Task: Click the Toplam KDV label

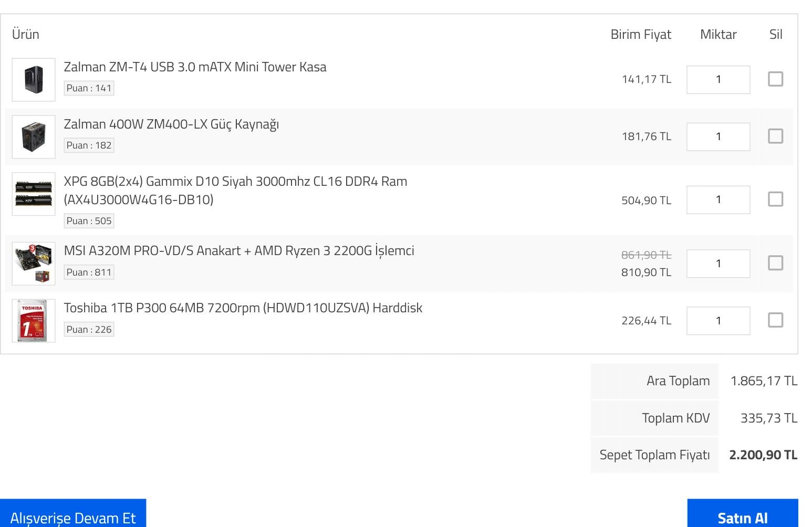Action: coord(675,418)
